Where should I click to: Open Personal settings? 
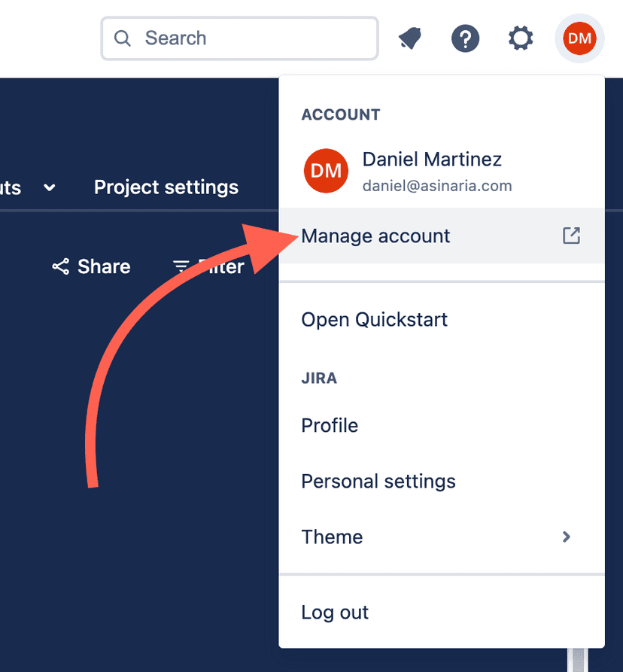pos(378,481)
